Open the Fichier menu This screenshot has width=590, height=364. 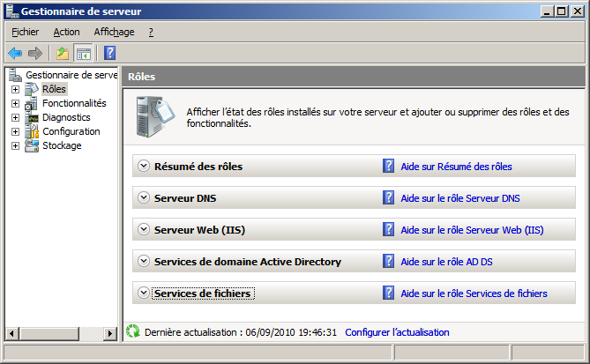click(x=26, y=32)
